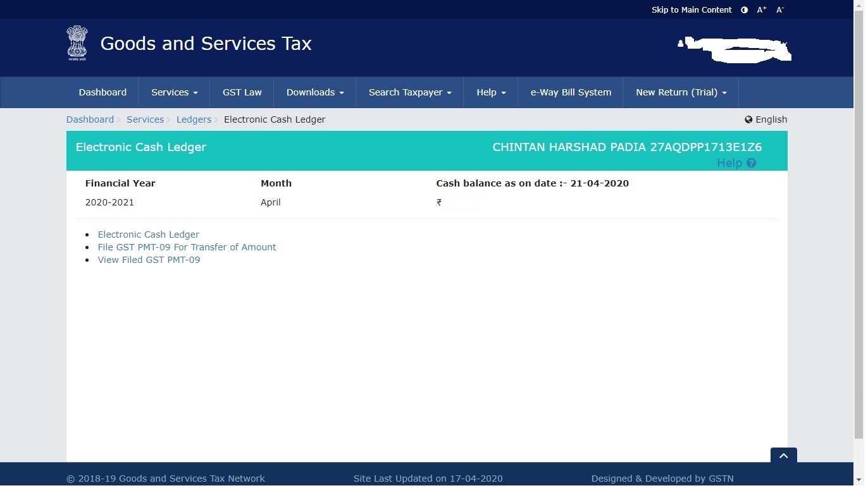Open the Electronic Cash Ledger link
868x488 pixels.
[x=148, y=235]
